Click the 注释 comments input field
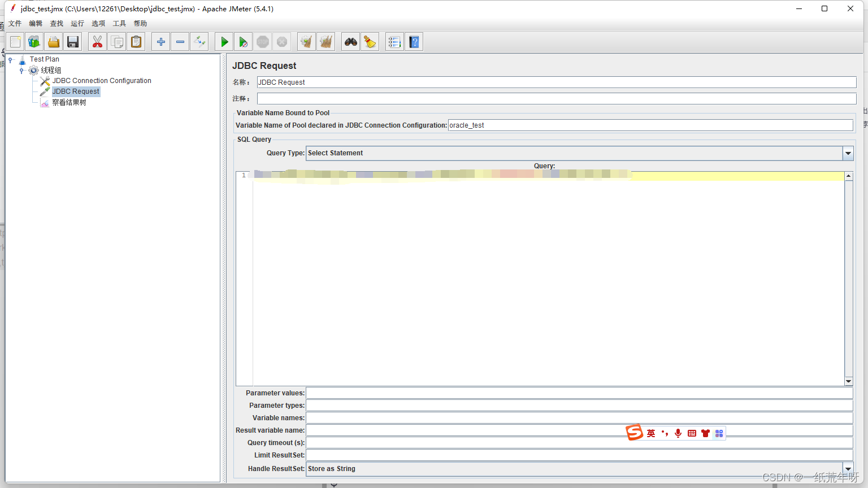 click(x=557, y=99)
